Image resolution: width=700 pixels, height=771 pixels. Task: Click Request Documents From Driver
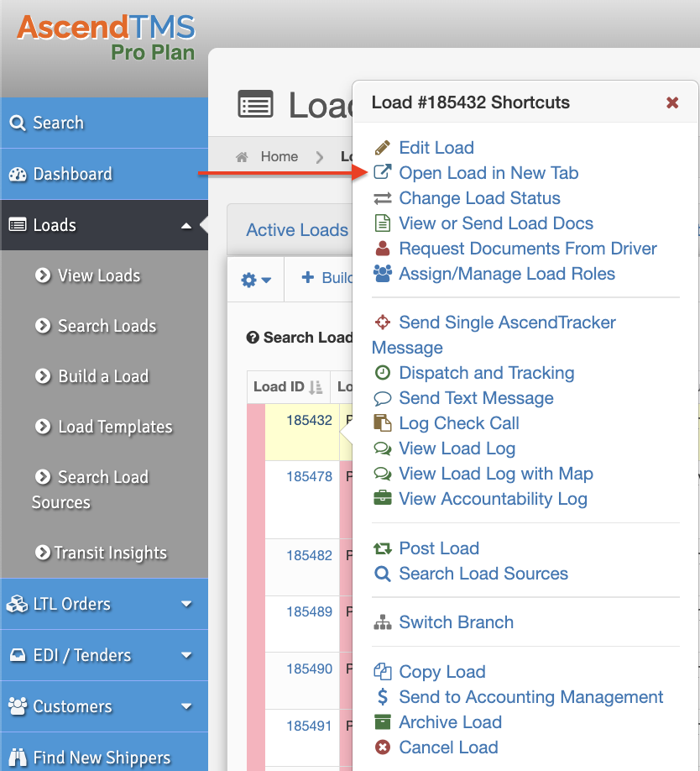528,249
